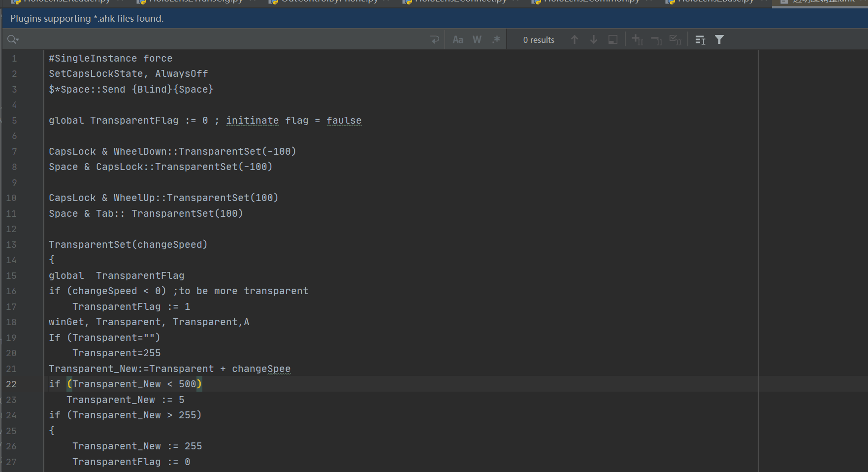Click 'TransparentFlag := 1' on line 17
The image size is (868, 472).
(131, 306)
